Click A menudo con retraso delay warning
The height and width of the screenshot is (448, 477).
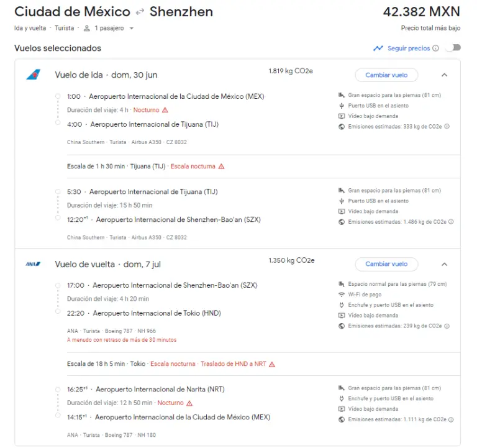point(122,340)
